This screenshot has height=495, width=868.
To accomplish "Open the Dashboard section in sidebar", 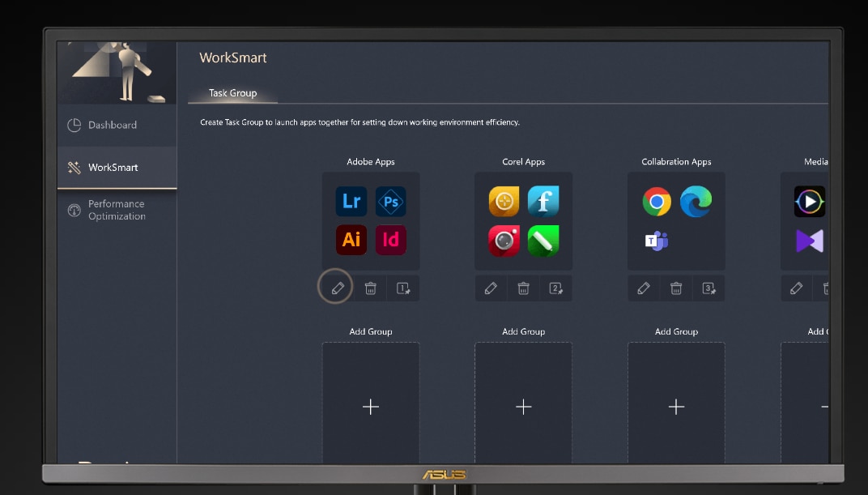I will tap(113, 125).
